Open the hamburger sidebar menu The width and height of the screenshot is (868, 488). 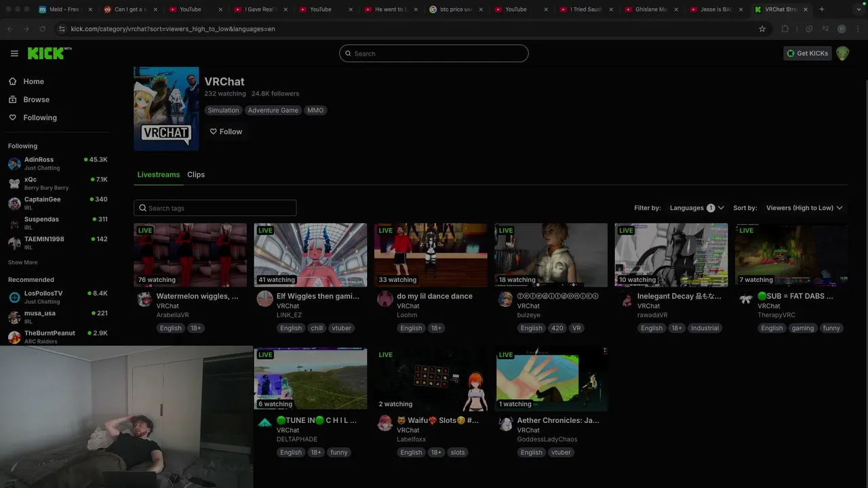14,54
